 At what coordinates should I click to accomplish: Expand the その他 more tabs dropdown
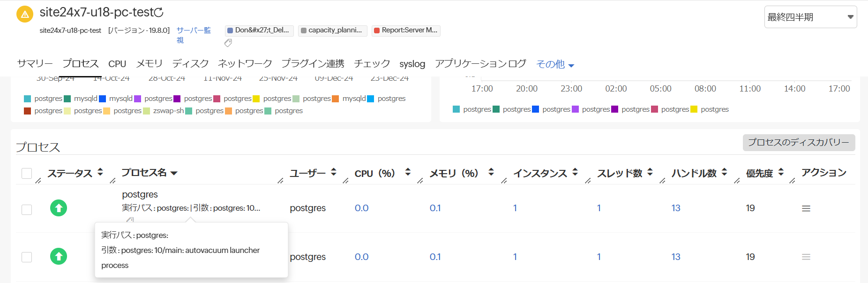(x=555, y=64)
